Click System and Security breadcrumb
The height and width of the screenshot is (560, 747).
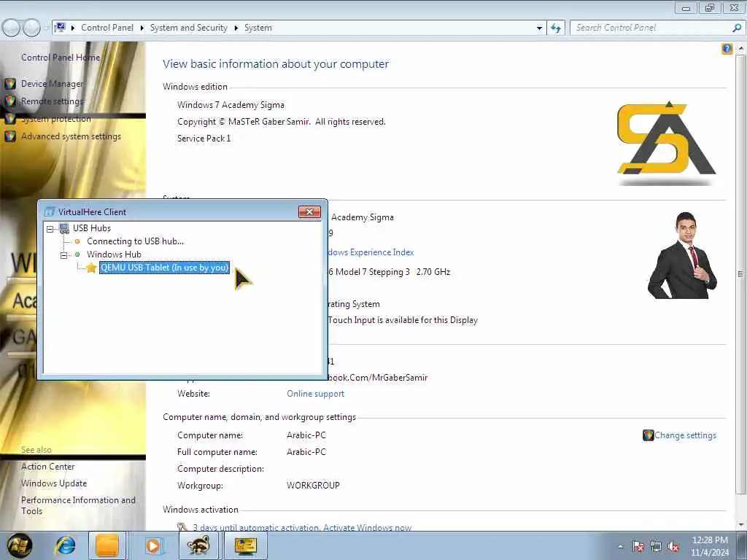coord(189,28)
